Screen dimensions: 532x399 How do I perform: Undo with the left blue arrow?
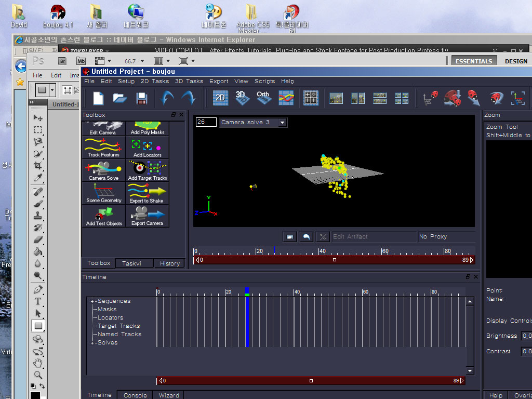167,98
